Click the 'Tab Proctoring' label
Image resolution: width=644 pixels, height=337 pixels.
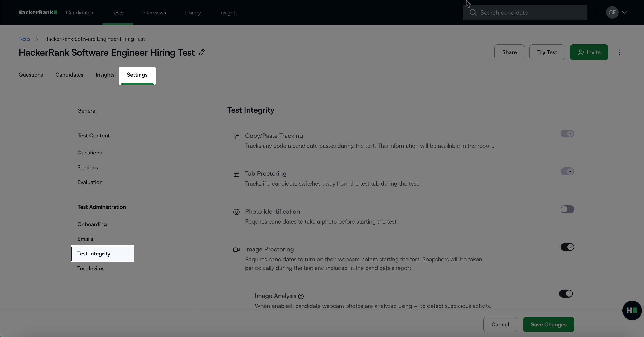coord(265,173)
